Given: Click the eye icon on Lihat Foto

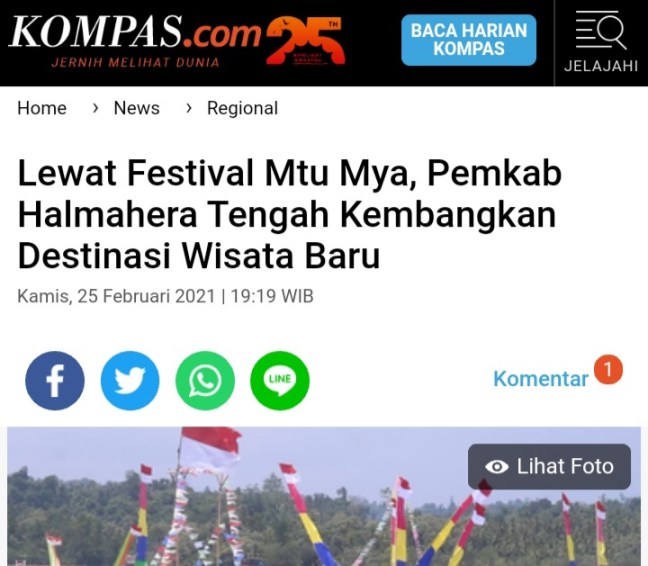Looking at the screenshot, I should [496, 467].
